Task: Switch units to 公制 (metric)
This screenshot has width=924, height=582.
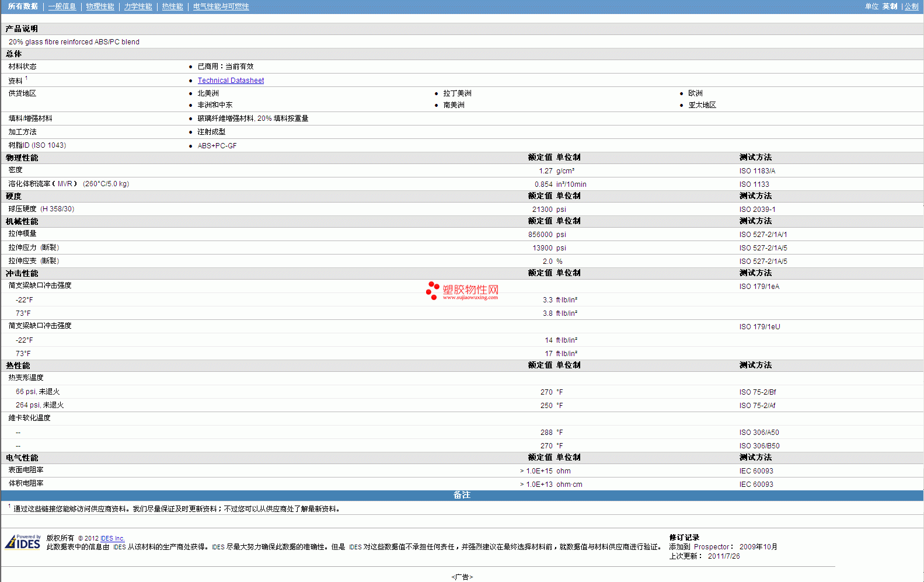Action: pyautogui.click(x=911, y=6)
